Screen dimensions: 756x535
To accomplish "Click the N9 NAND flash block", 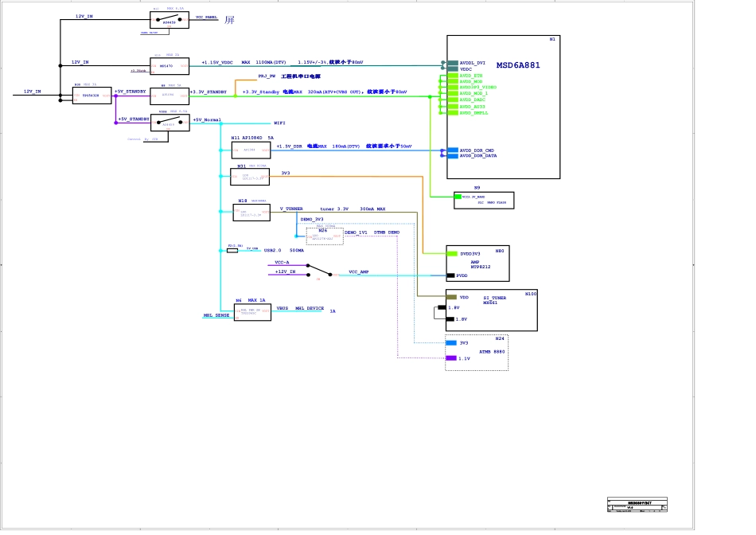I will click(484, 200).
